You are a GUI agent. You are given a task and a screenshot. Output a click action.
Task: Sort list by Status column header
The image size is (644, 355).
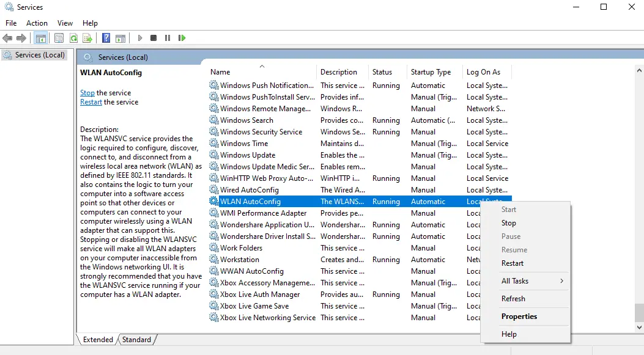pyautogui.click(x=388, y=72)
